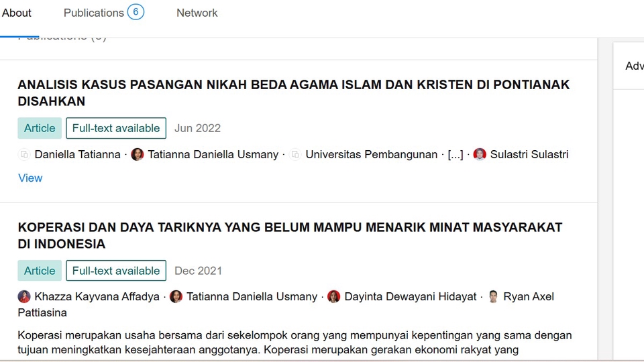Open Tatianna Daniella Usmany in first publication

pyautogui.click(x=213, y=154)
